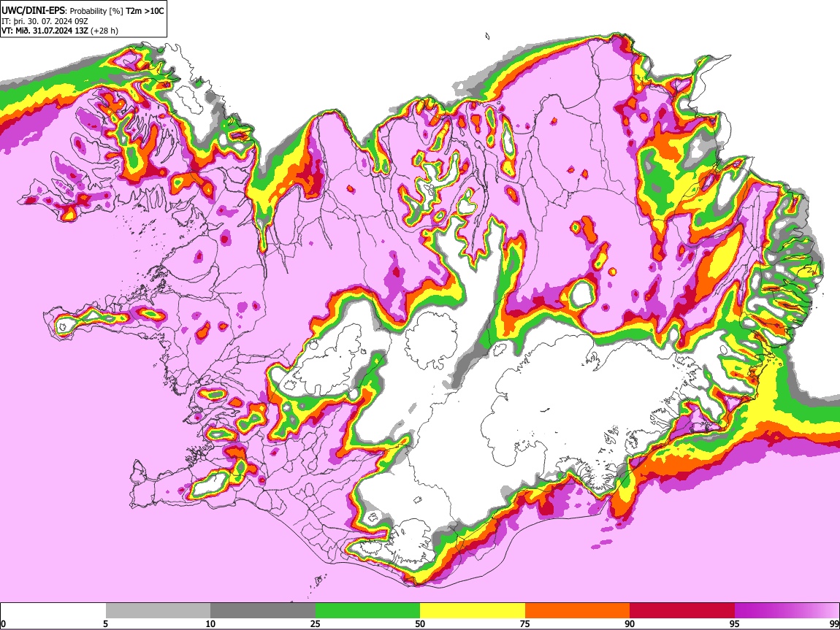Click the light gray 5–10% legend swatch
840x630 pixels.
[158, 610]
